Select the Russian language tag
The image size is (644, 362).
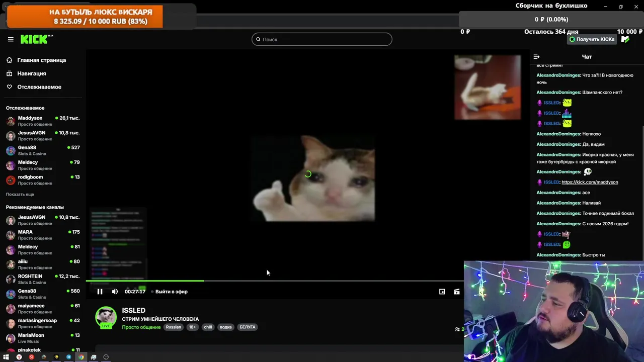[174, 327]
